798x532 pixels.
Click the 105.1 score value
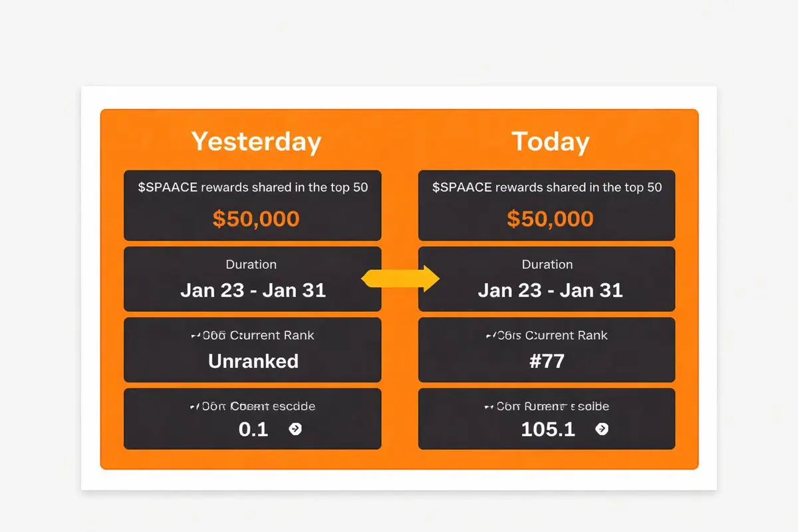point(548,429)
